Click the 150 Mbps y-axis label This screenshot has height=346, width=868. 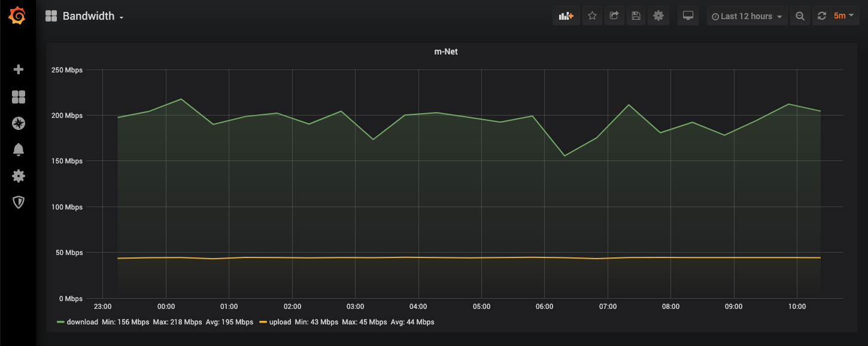tap(66, 161)
